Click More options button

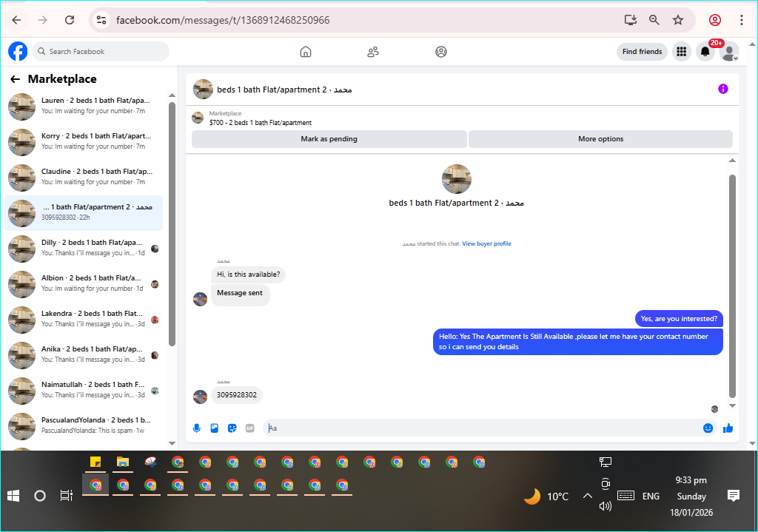(600, 139)
